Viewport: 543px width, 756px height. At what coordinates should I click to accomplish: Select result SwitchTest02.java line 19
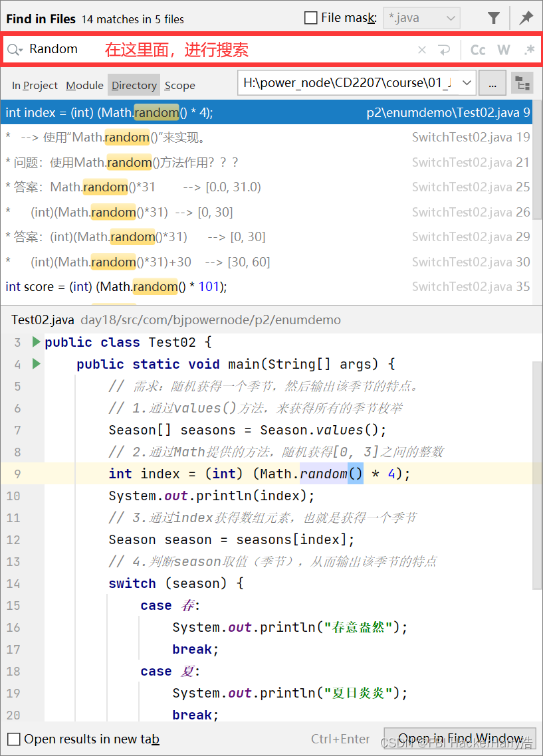pos(267,138)
